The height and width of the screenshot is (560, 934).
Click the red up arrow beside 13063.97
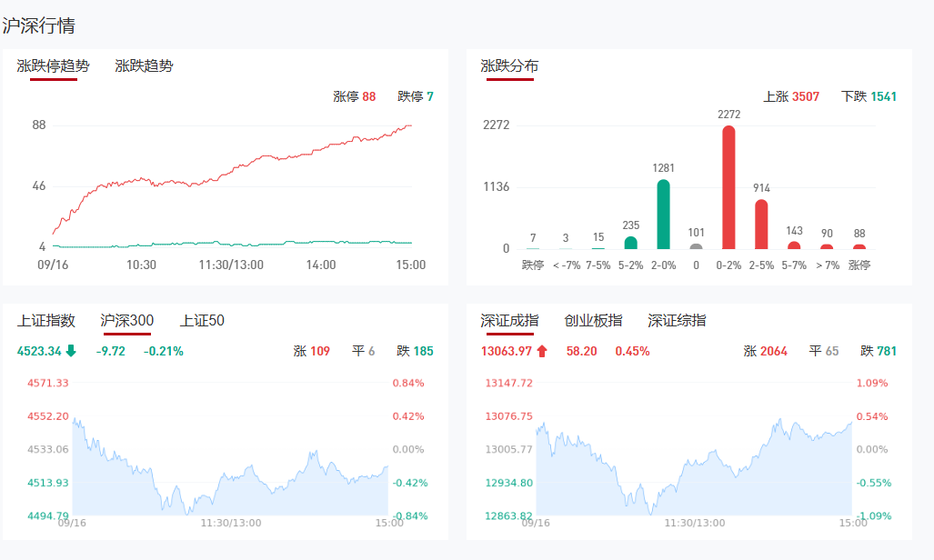click(x=542, y=351)
